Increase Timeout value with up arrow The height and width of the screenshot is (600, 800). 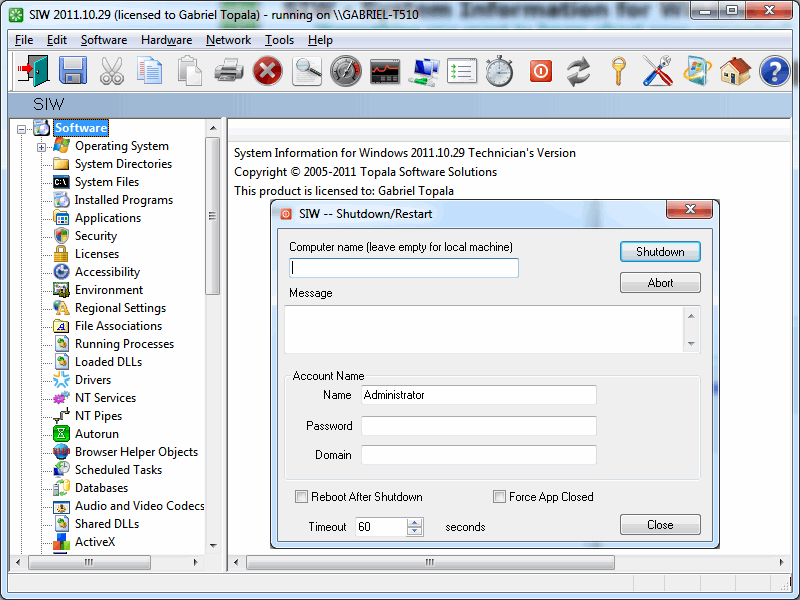point(415,522)
